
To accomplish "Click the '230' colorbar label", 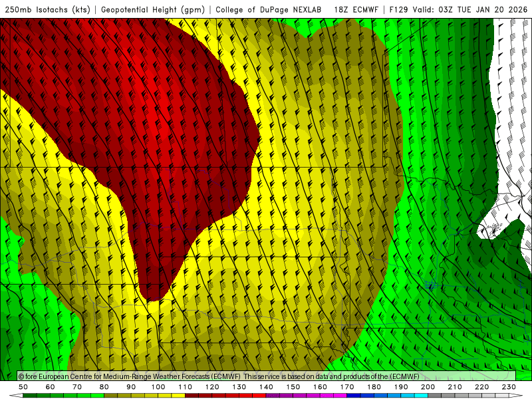I will tap(509, 387).
